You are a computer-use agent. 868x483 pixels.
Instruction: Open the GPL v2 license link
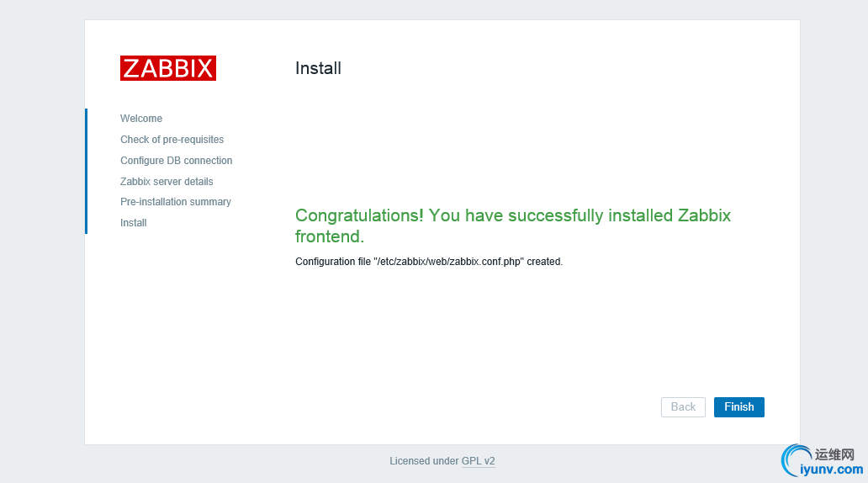tap(478, 461)
